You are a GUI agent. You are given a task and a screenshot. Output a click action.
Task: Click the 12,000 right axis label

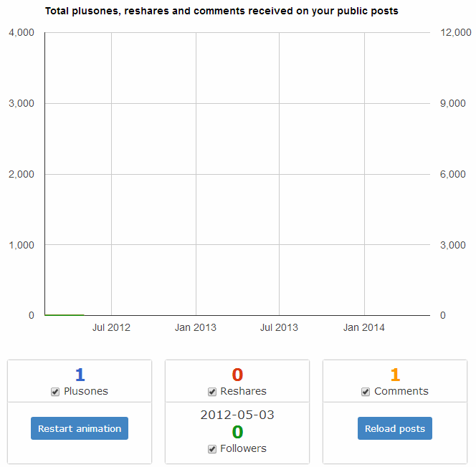[456, 32]
